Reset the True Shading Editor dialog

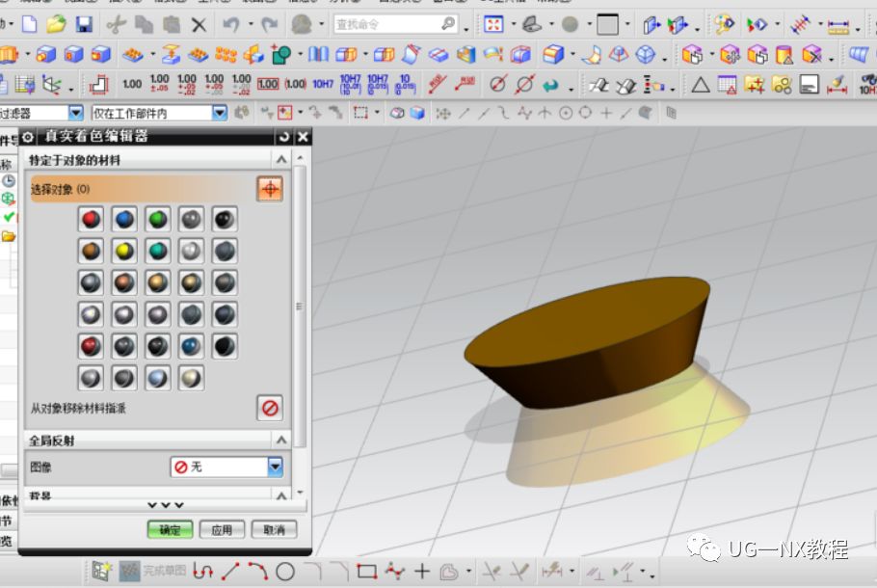[283, 137]
